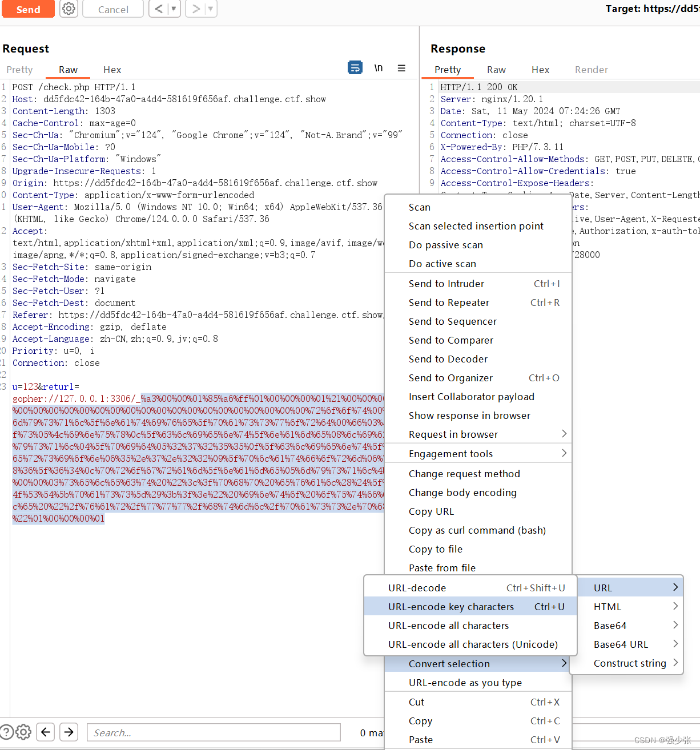The width and height of the screenshot is (700, 750).
Task: Select Send to Comparer
Action: point(478,340)
